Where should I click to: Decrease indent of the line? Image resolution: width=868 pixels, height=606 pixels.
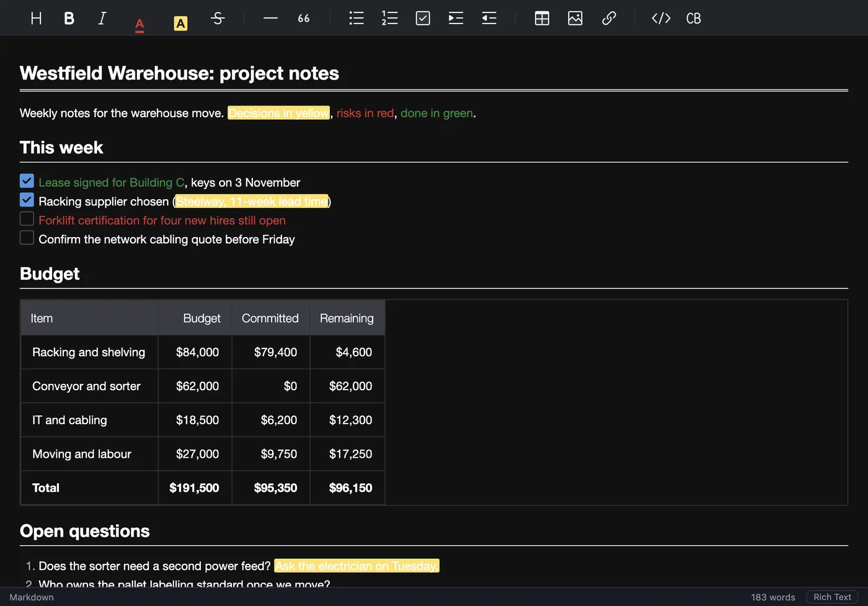489,18
